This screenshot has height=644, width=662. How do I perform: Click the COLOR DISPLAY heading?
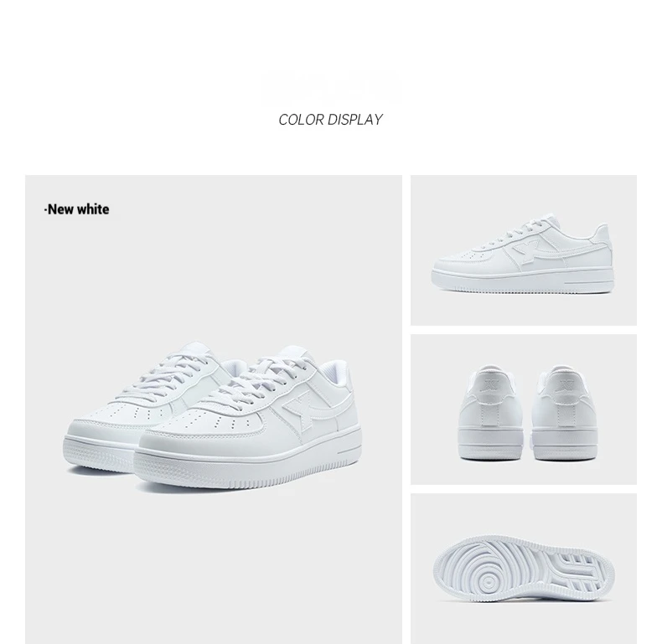coord(330,120)
